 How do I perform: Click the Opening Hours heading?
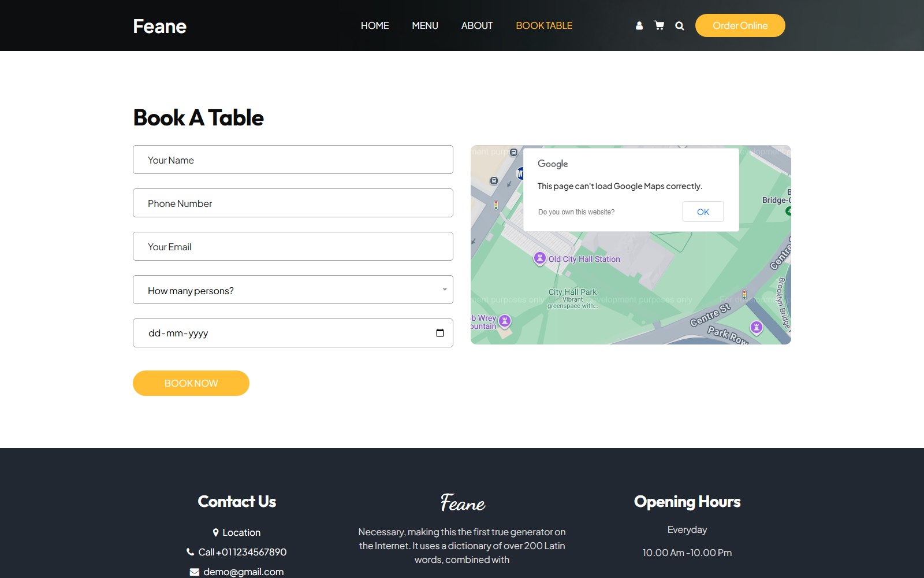pyautogui.click(x=687, y=502)
